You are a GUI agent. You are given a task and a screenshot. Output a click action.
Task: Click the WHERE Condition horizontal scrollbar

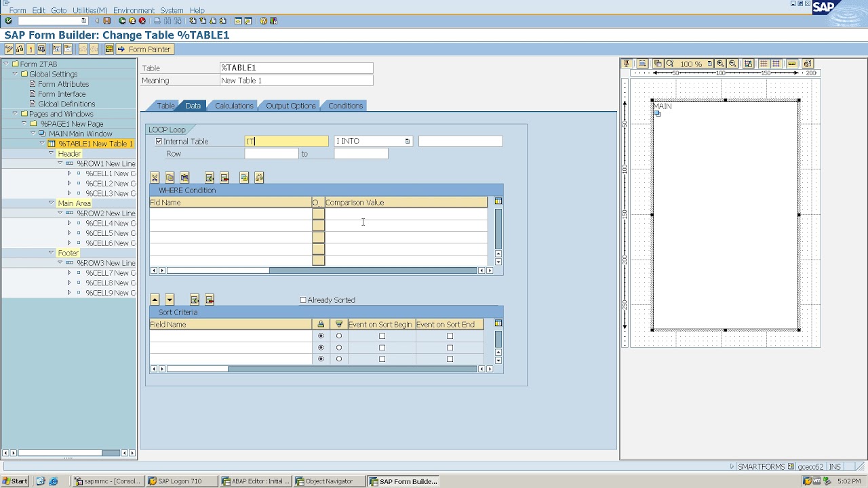click(x=322, y=270)
